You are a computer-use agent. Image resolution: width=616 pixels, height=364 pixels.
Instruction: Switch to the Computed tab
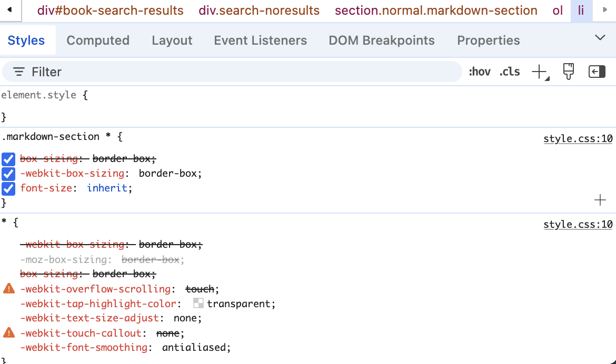tap(98, 40)
